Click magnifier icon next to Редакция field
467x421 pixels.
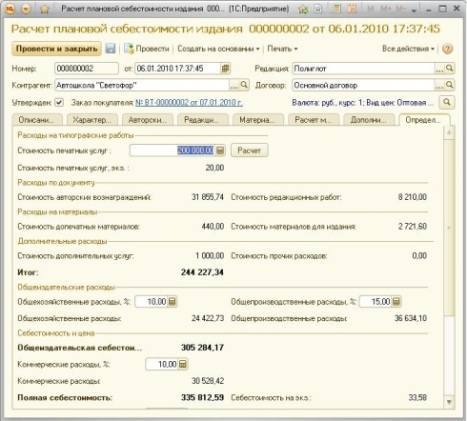click(450, 69)
